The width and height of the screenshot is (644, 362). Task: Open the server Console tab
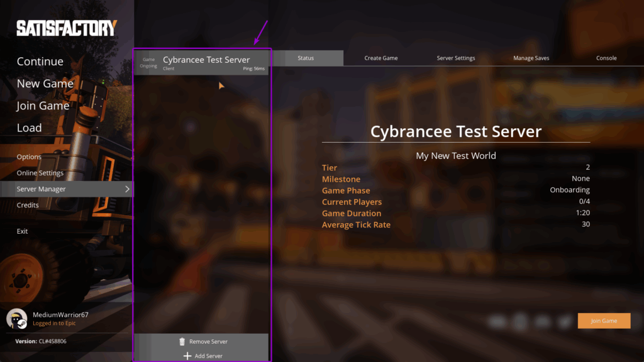(606, 57)
